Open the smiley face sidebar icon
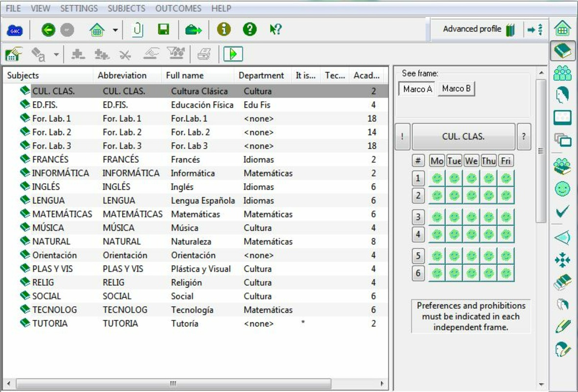This screenshot has height=392, width=578. [x=562, y=189]
